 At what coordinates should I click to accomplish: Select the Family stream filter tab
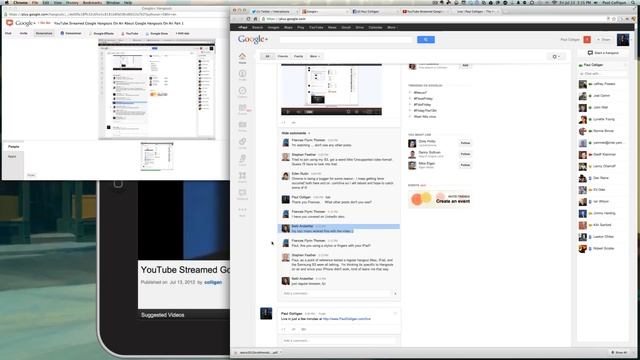(298, 56)
